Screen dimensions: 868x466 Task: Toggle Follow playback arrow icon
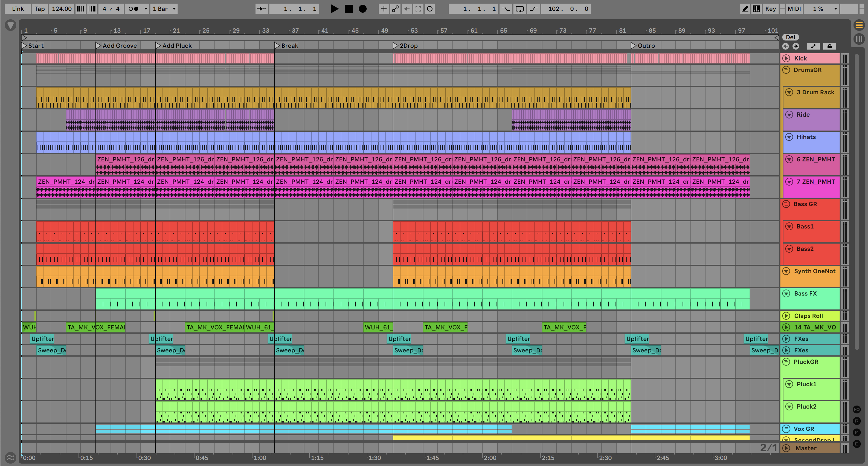tap(262, 9)
